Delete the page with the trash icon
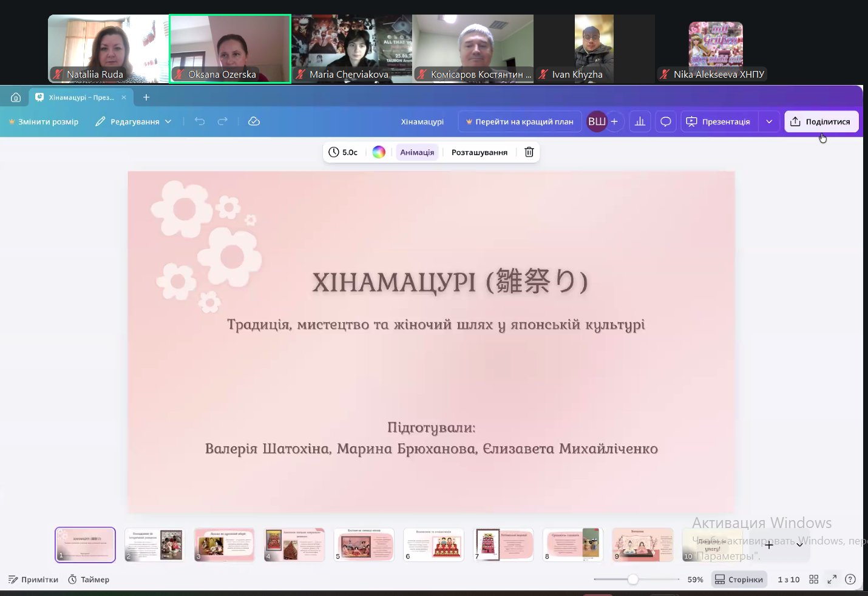The width and height of the screenshot is (868, 596). tap(529, 152)
